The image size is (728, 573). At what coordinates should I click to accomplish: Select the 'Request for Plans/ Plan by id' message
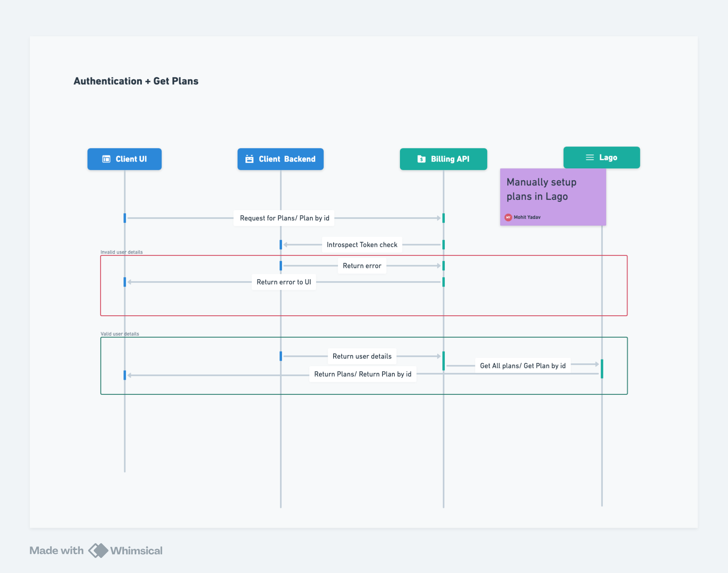point(284,218)
